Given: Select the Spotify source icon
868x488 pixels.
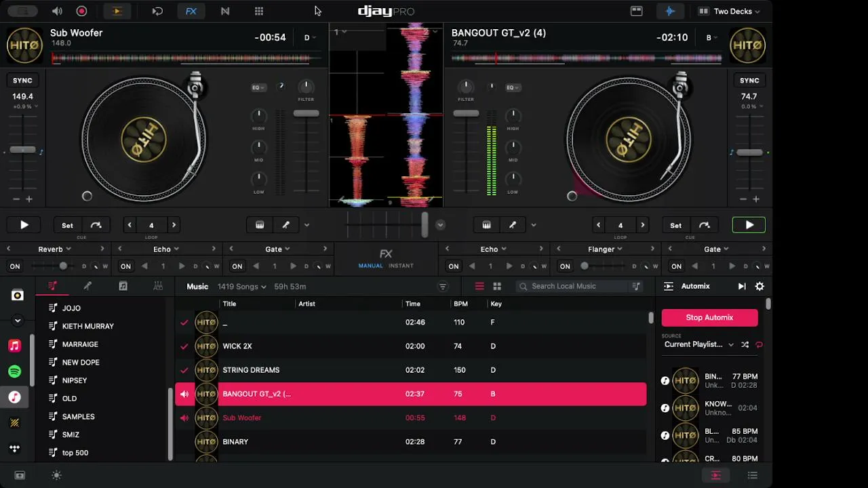Looking at the screenshot, I should pos(15,371).
